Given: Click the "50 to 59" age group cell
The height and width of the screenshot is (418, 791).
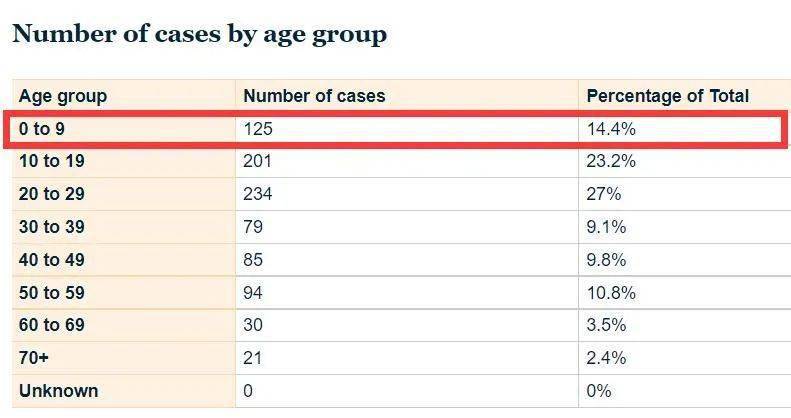Looking at the screenshot, I should [52, 293].
